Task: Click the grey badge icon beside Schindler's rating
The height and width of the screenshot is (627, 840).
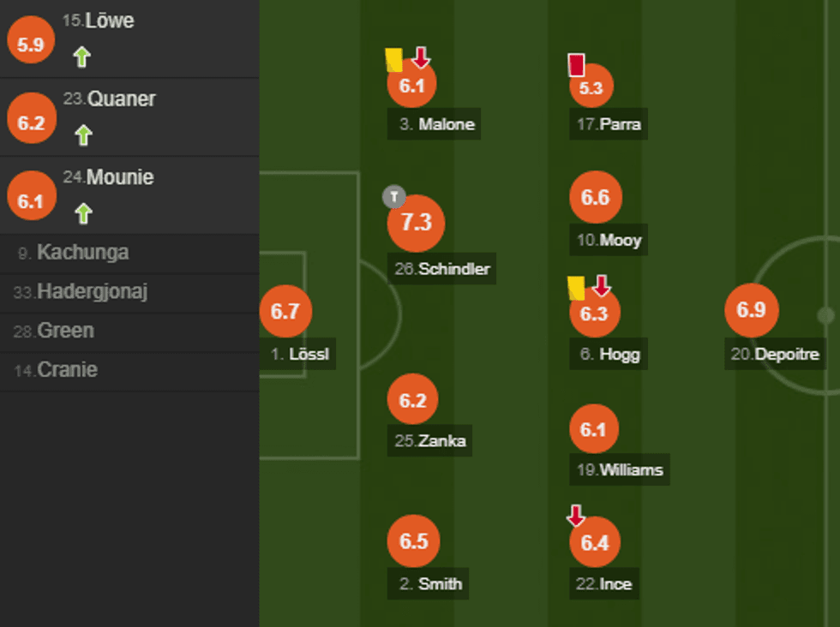Action: click(x=393, y=197)
